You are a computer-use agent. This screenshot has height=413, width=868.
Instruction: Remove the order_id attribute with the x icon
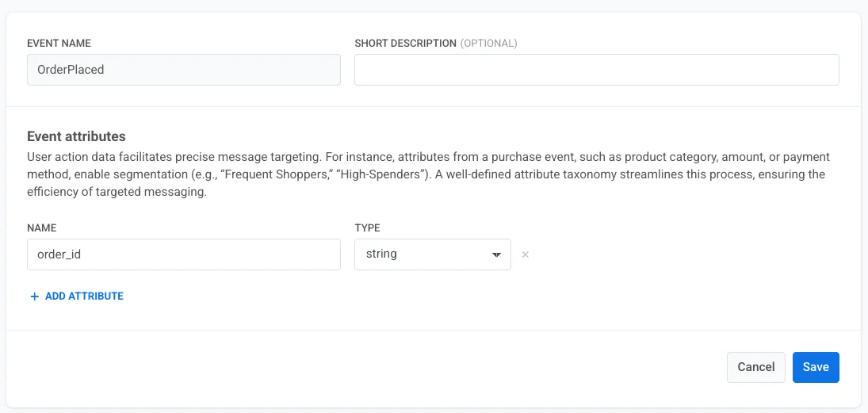point(525,254)
